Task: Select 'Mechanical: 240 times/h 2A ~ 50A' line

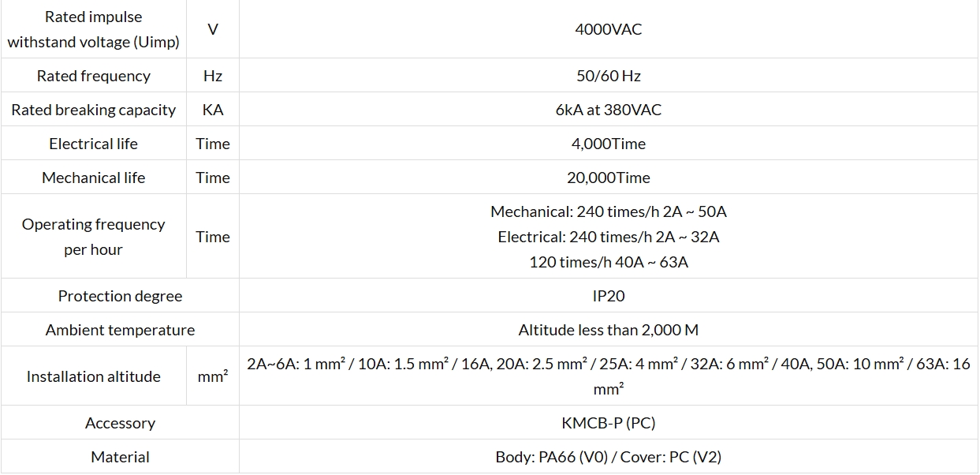Action: click(x=609, y=211)
